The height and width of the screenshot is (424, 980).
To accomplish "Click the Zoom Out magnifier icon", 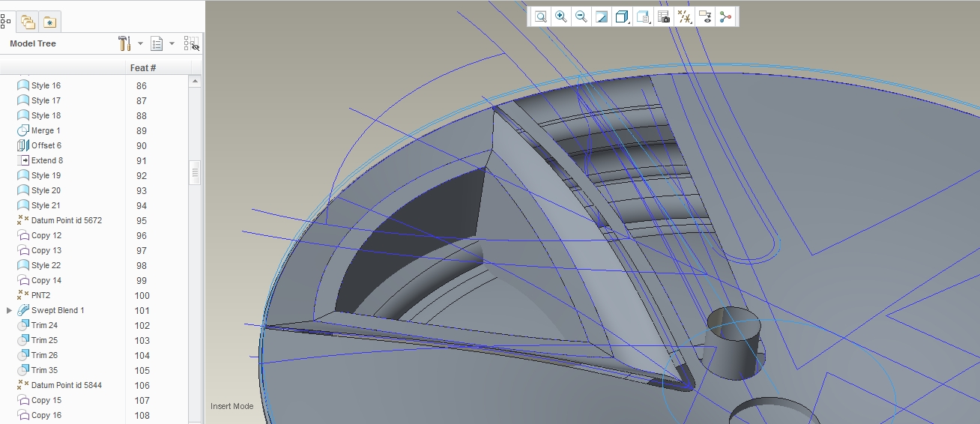I will tap(581, 16).
